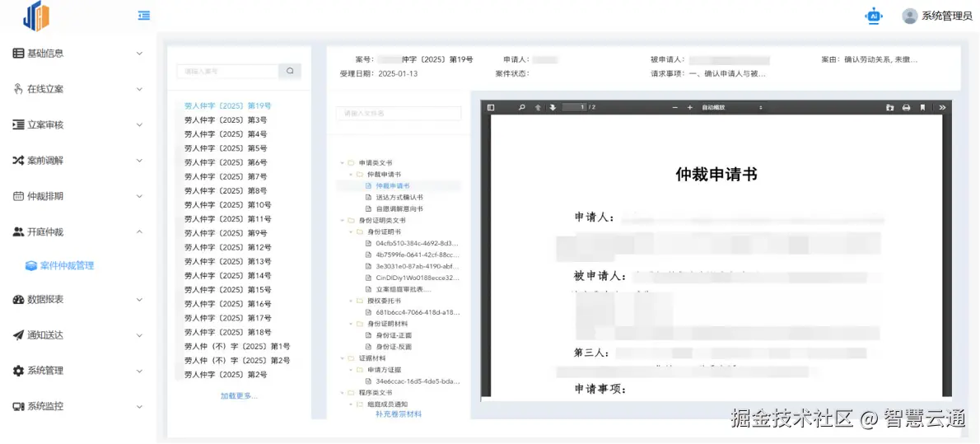980x444 pixels.
Task: Collapse the 身份证明类文书 folder arrow
Action: [x=343, y=221]
